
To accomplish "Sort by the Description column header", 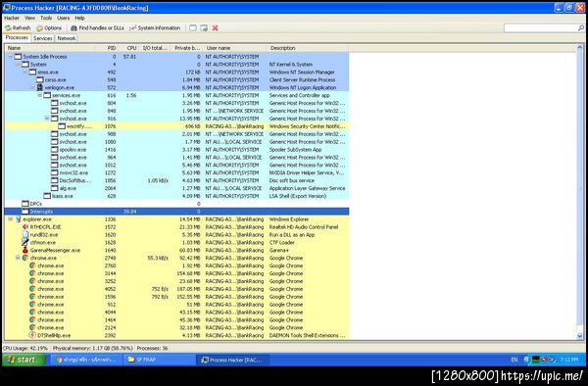I will tap(308, 48).
